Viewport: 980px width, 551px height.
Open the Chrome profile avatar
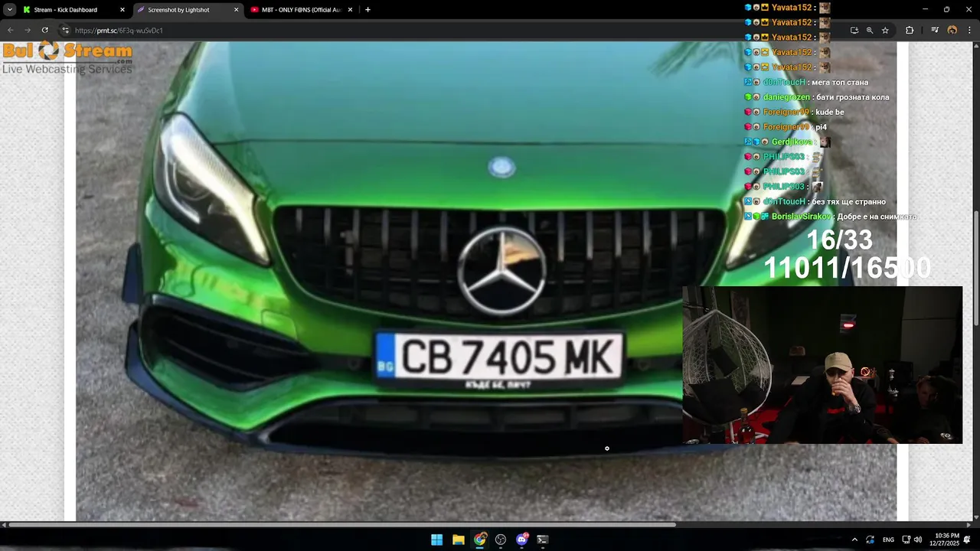coord(952,31)
